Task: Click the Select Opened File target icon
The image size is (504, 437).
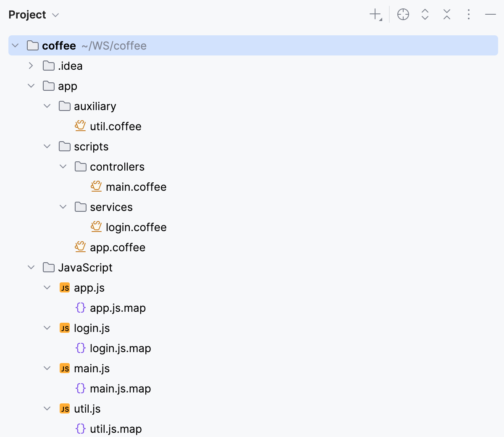Action: [x=403, y=14]
